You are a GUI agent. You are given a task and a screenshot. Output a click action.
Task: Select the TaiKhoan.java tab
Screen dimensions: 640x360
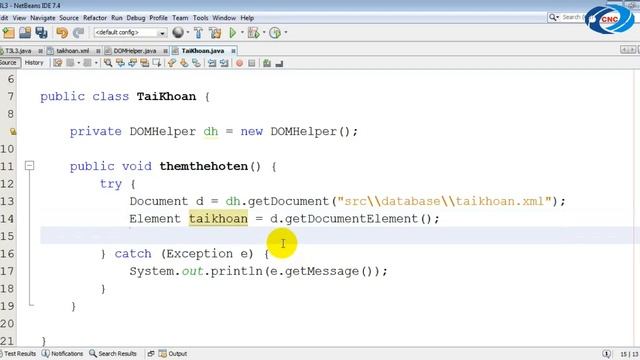point(203,51)
